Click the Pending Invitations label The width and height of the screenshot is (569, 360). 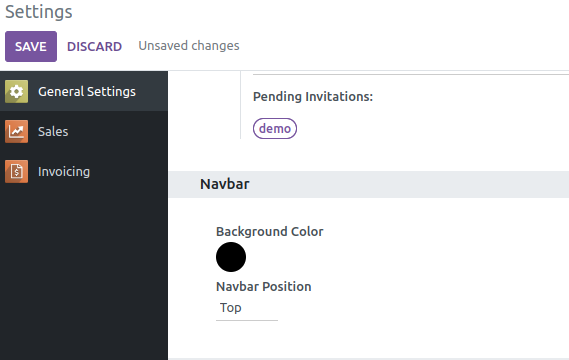(313, 97)
